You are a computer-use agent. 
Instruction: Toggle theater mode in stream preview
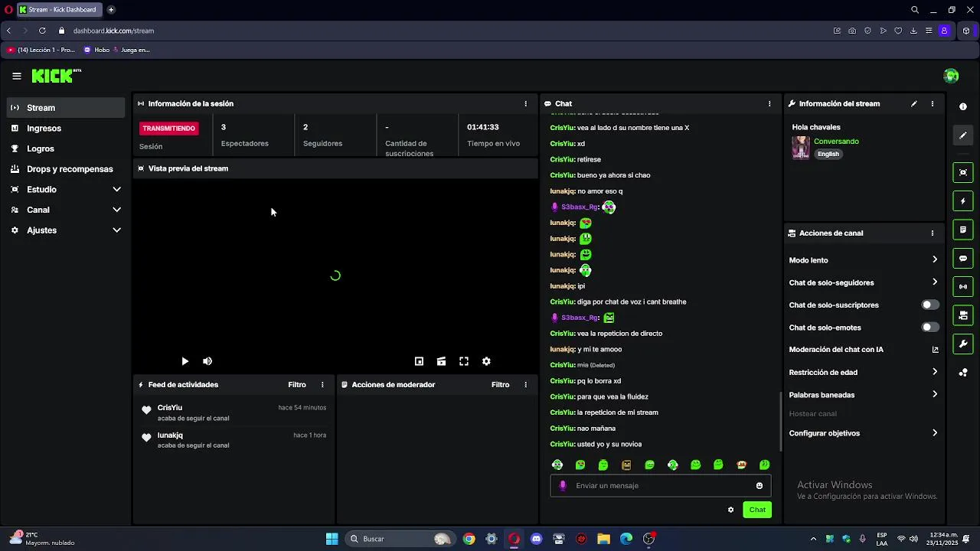point(441,361)
